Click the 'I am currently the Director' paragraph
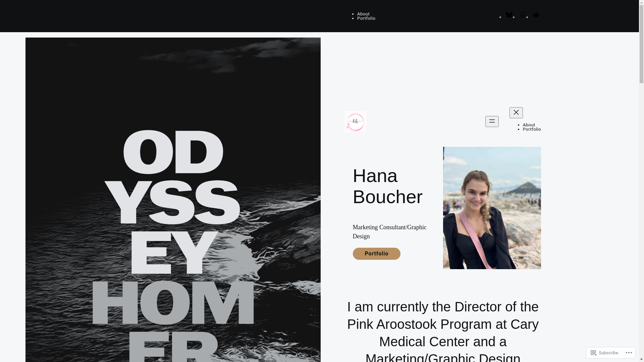 click(x=443, y=330)
